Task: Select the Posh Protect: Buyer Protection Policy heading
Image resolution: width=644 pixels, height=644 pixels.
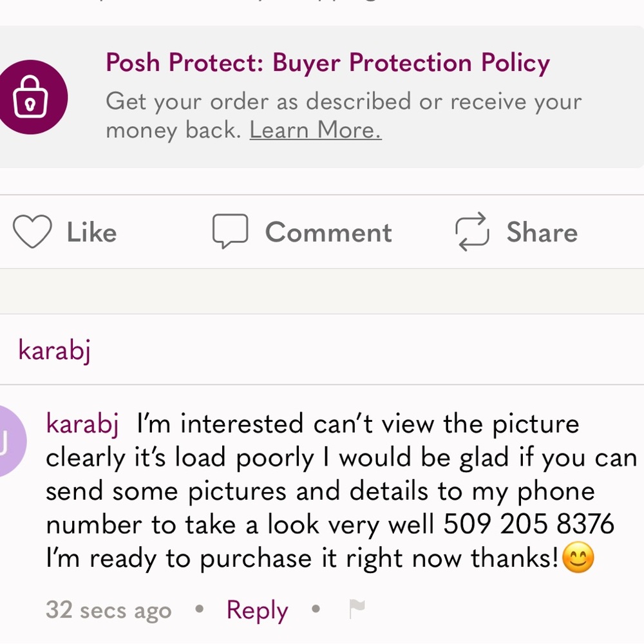Action: tap(328, 62)
